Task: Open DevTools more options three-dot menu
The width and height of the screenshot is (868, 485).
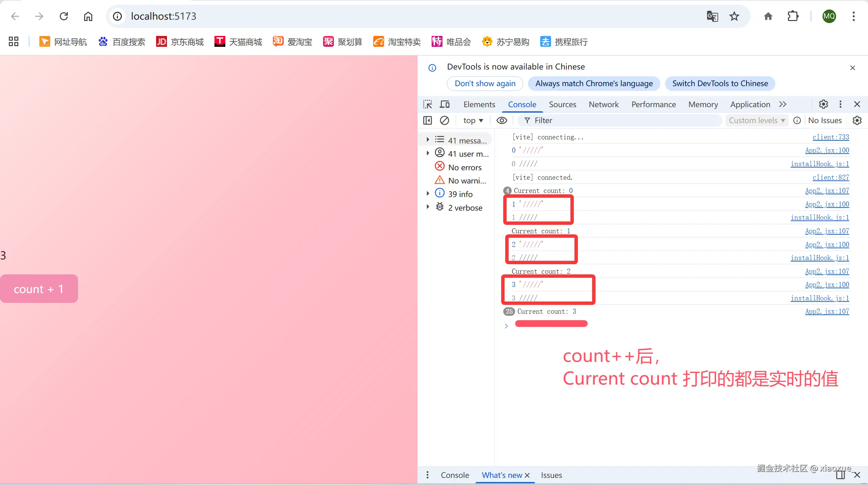Action: pos(840,104)
